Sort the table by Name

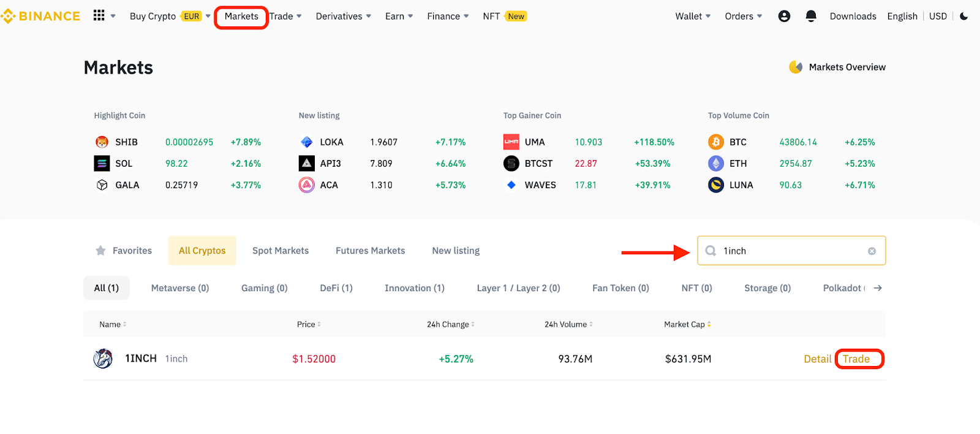[x=113, y=324]
